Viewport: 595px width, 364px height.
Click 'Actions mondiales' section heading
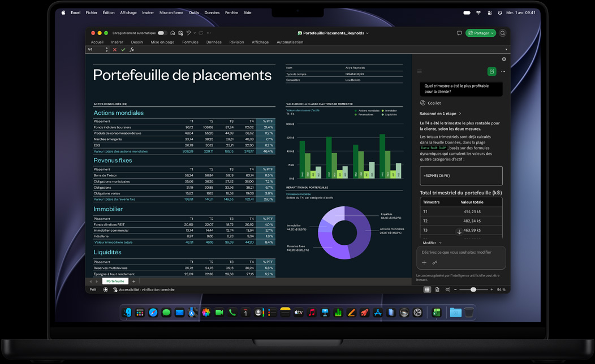(118, 112)
